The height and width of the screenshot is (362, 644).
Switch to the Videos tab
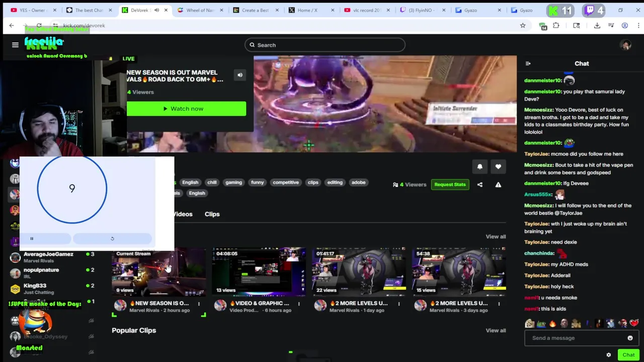coord(183,214)
